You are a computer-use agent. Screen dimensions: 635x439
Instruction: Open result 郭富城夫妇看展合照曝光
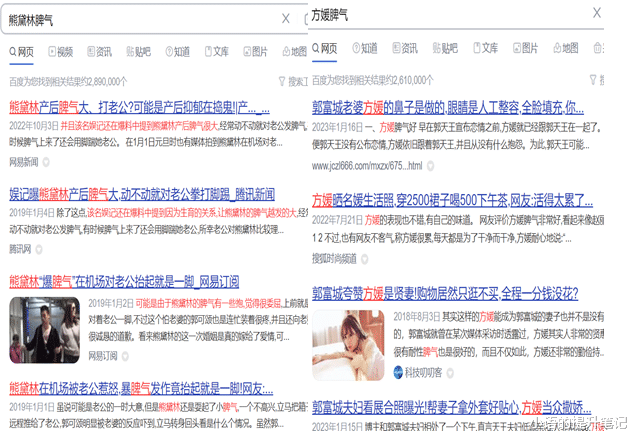452,407
